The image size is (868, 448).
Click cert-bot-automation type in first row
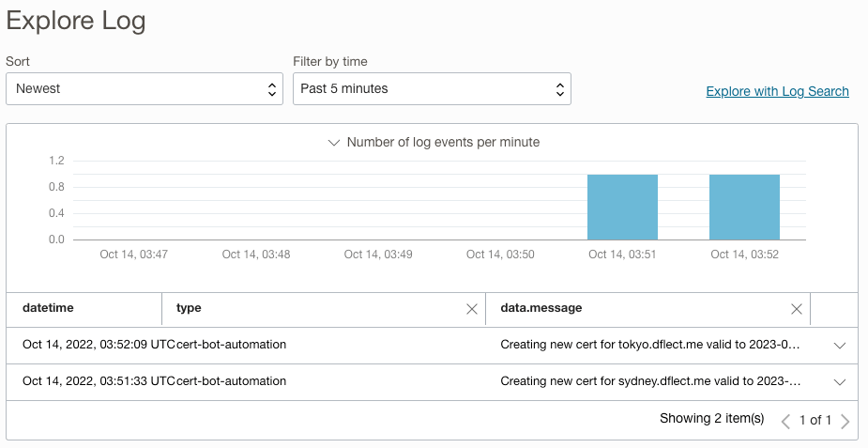pyautogui.click(x=232, y=345)
